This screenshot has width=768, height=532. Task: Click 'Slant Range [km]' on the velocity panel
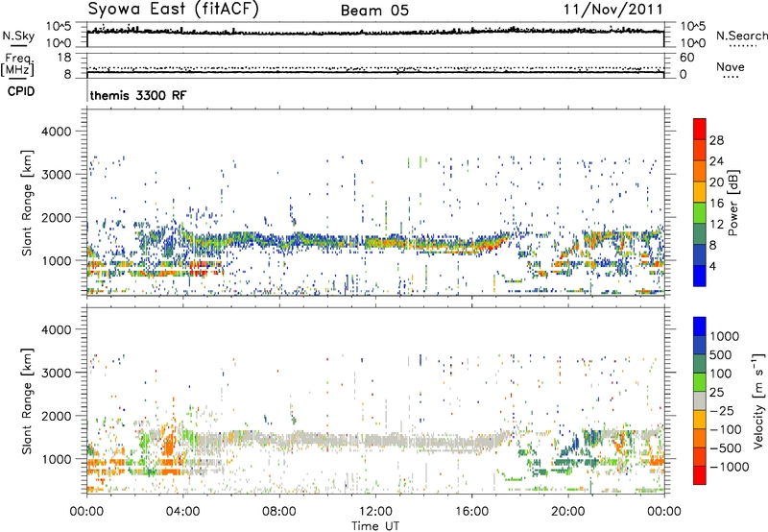[27, 400]
